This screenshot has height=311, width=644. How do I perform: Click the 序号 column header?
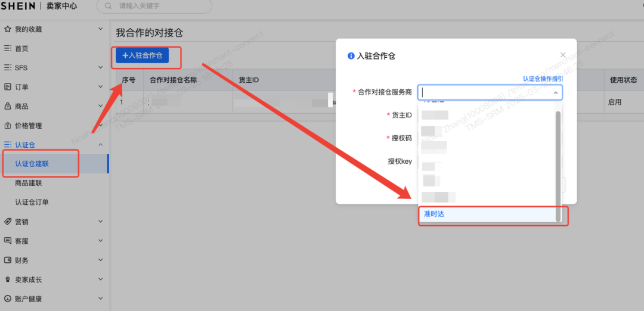[129, 80]
